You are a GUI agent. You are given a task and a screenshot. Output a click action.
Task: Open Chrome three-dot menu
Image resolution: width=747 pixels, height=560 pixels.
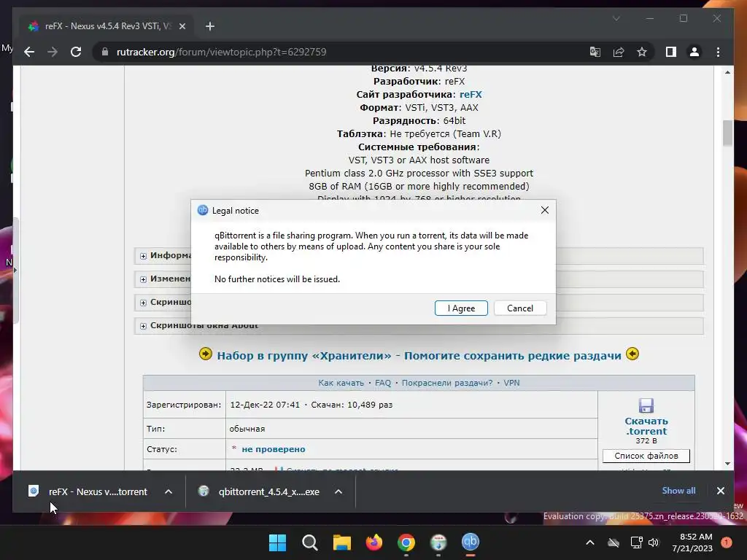pos(718,52)
